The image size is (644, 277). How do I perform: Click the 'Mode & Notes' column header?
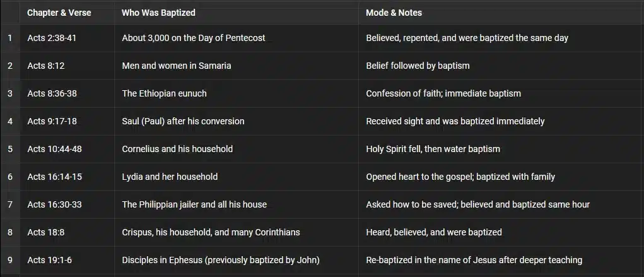point(394,13)
